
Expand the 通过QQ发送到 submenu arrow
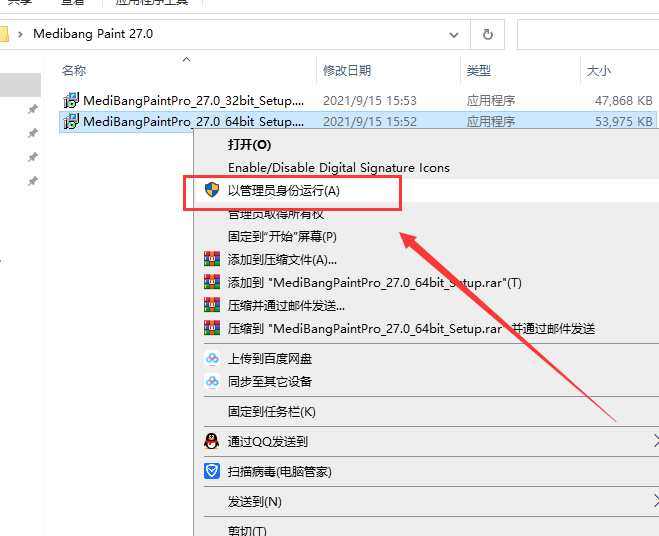coord(656,441)
